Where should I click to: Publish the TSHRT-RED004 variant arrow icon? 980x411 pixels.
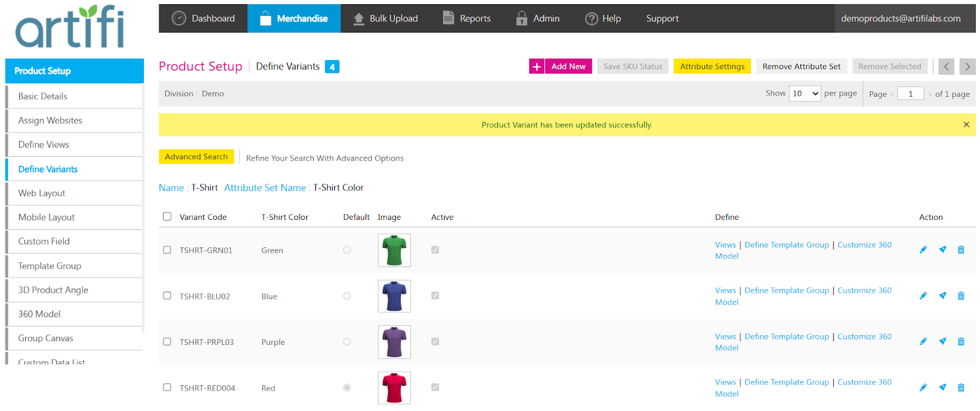click(x=943, y=388)
